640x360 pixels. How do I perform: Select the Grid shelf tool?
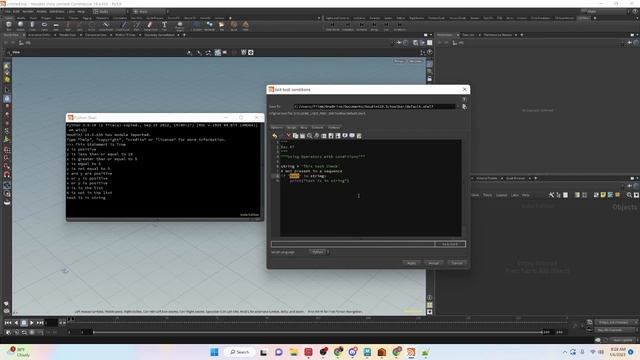pyautogui.click(x=56, y=26)
